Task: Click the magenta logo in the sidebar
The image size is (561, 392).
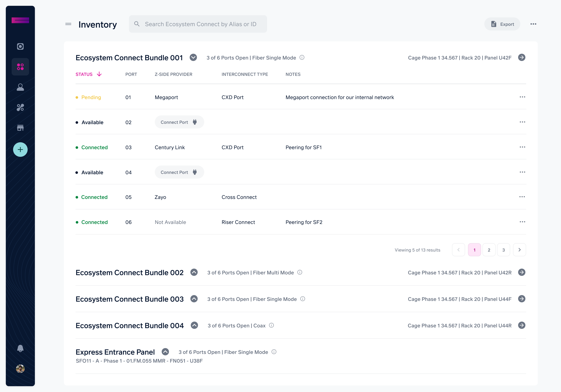Action: pyautogui.click(x=20, y=20)
